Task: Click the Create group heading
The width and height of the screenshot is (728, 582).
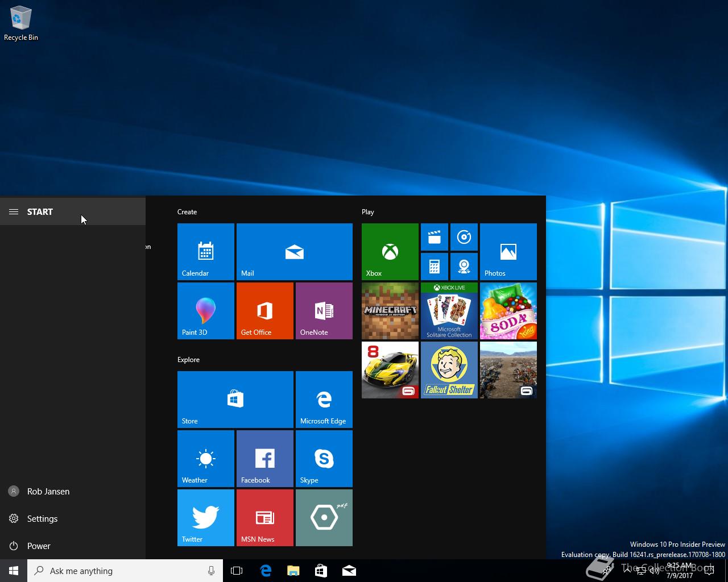Action: click(x=187, y=211)
